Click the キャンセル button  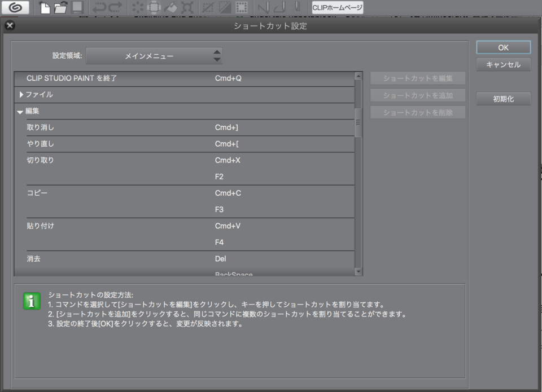point(503,65)
